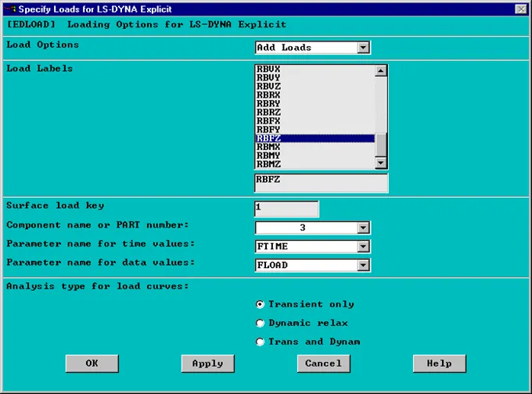Select RBMY in Load Labels list
Screen dimensions: 532x394
tap(315, 156)
